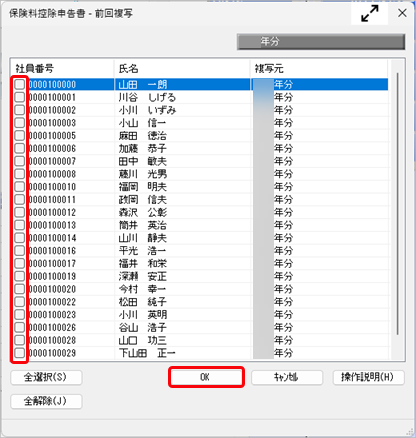Select name 小川 英明

tap(143, 314)
